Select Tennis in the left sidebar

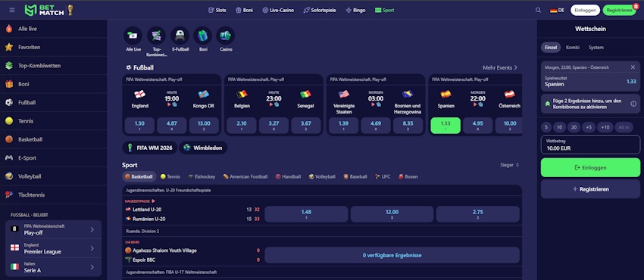click(53, 121)
